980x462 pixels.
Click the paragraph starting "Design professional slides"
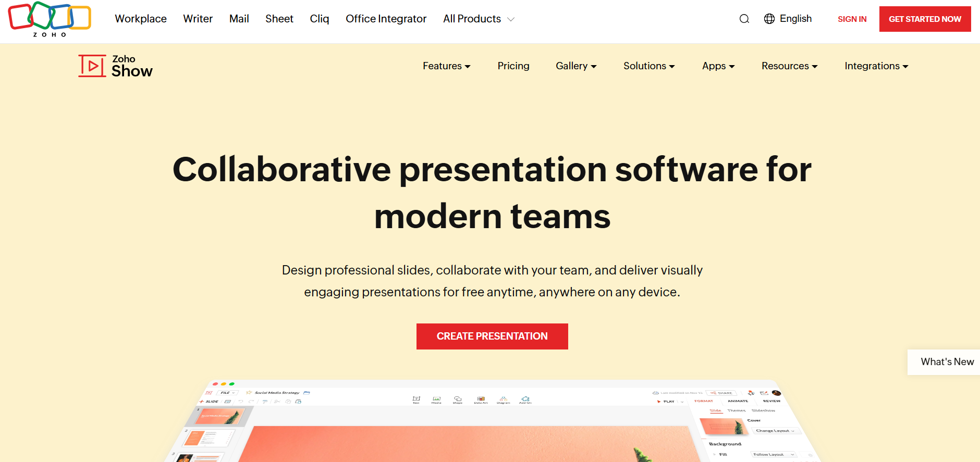point(492,281)
